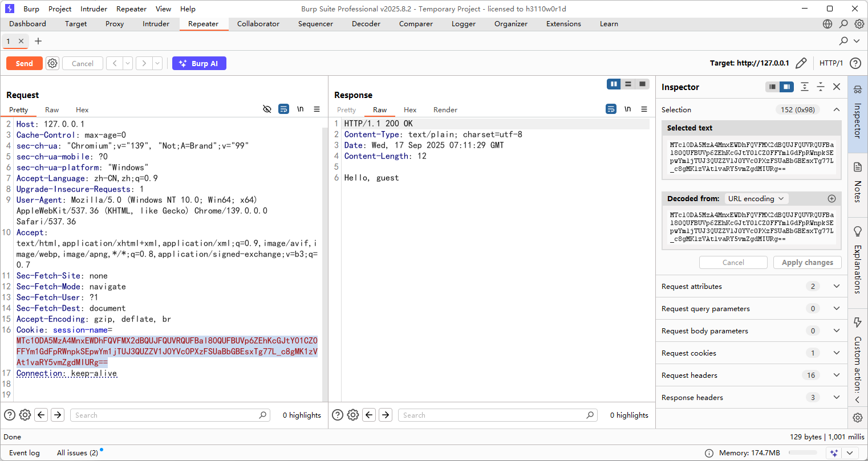Viewport: 868px width, 461px height.
Task: Click the edit target pencil icon
Action: point(801,63)
